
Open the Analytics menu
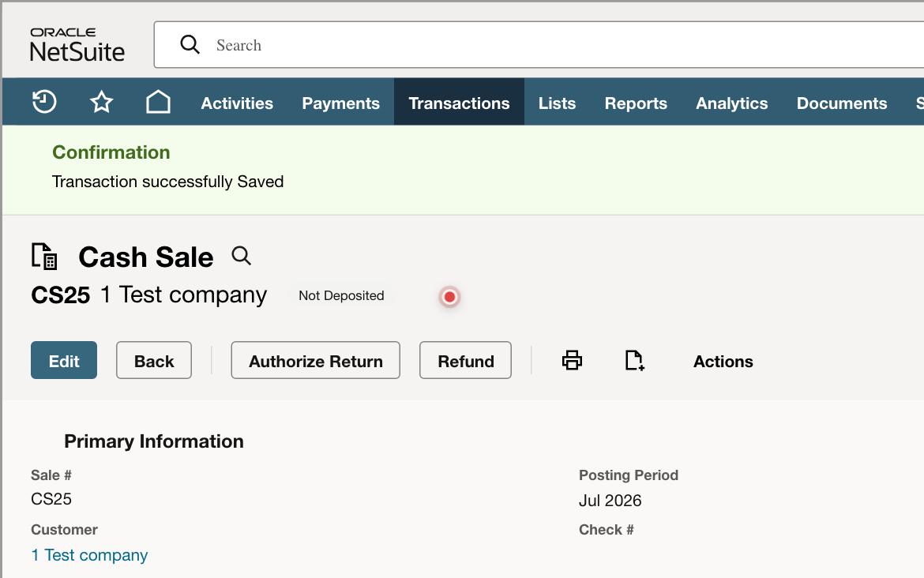(x=732, y=103)
